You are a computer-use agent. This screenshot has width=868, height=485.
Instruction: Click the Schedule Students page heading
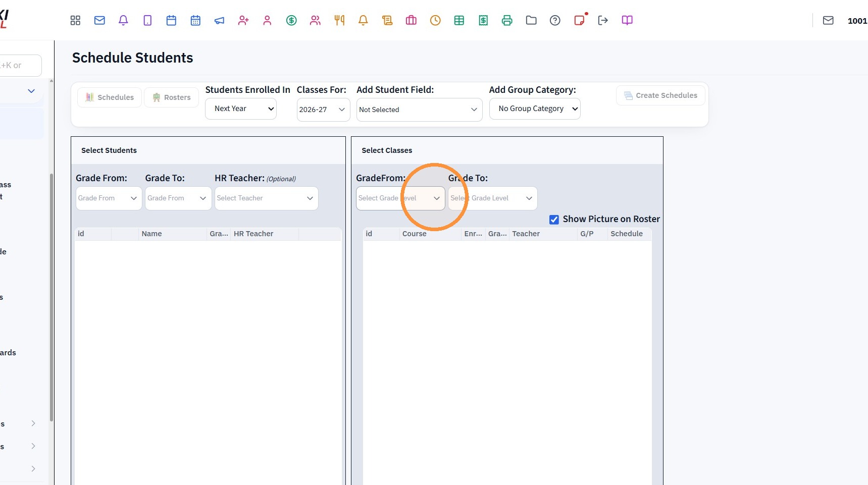pyautogui.click(x=132, y=58)
